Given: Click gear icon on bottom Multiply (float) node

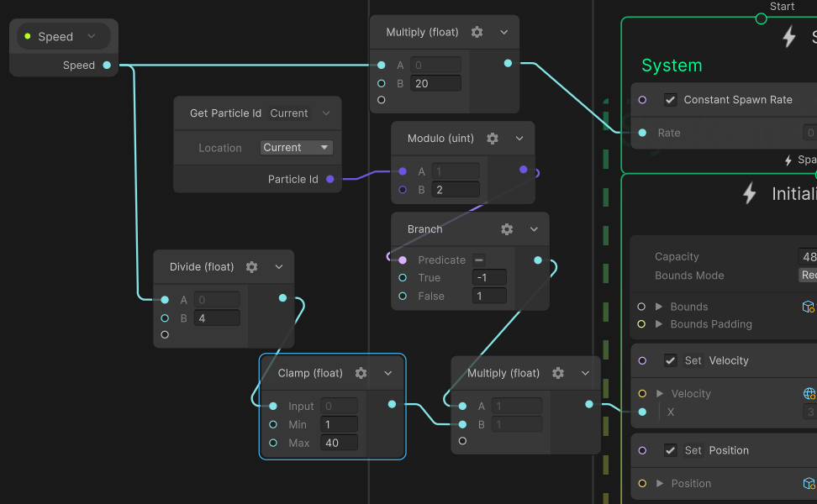Looking at the screenshot, I should click(558, 373).
